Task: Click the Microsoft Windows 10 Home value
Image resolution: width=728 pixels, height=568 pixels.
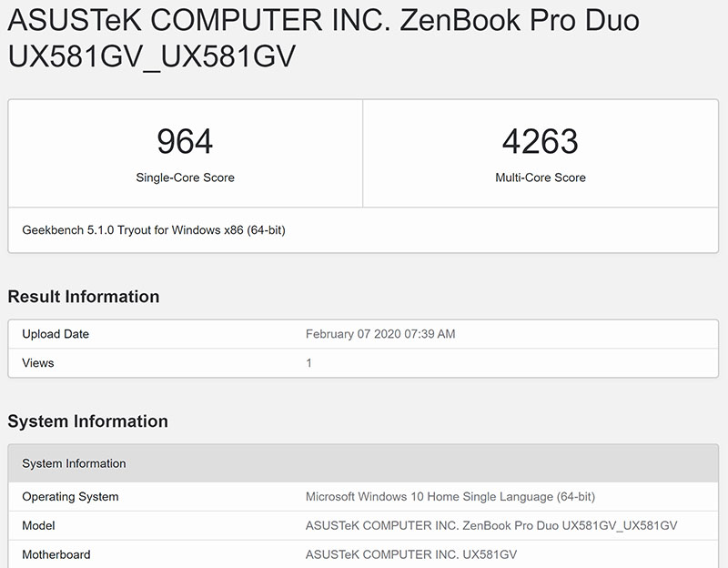Action: pyautogui.click(x=450, y=497)
